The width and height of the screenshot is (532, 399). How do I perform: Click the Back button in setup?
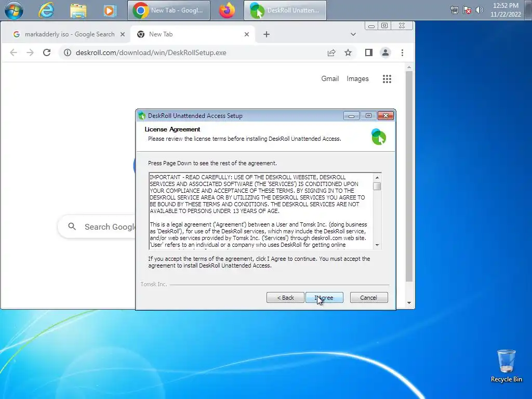pos(285,298)
